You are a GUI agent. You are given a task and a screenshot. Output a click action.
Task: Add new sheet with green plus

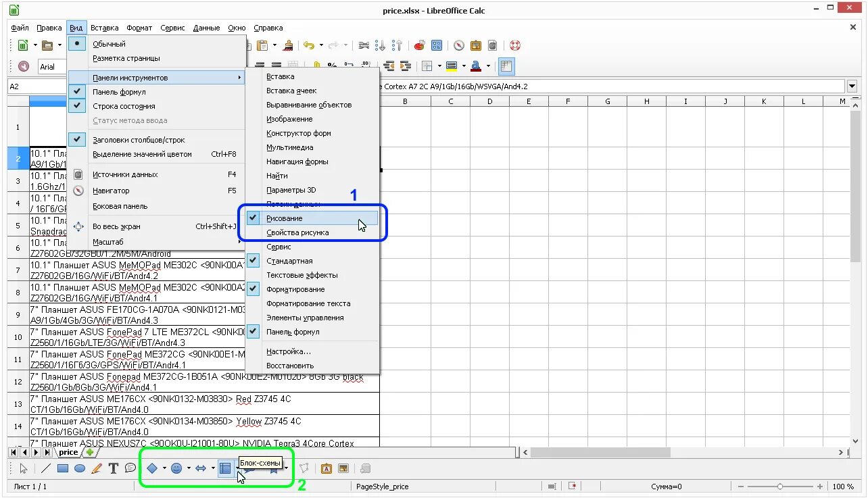(x=89, y=452)
